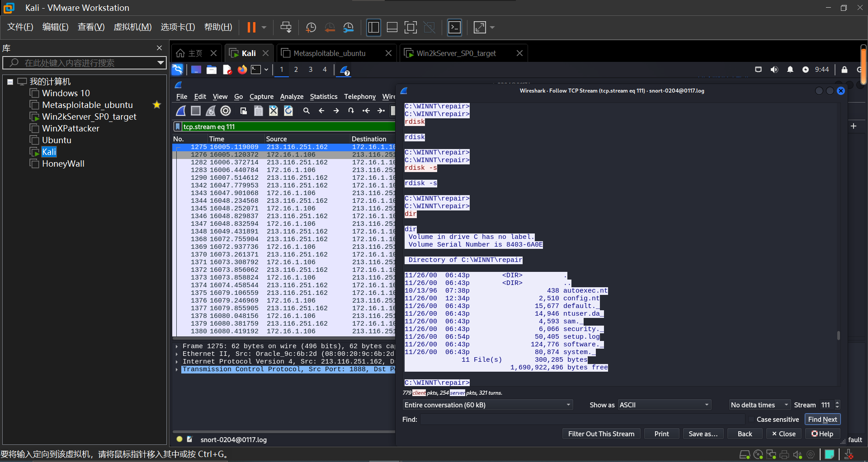The image size is (868, 462).
Task: Open the Show as ASCII dropdown
Action: coord(664,405)
